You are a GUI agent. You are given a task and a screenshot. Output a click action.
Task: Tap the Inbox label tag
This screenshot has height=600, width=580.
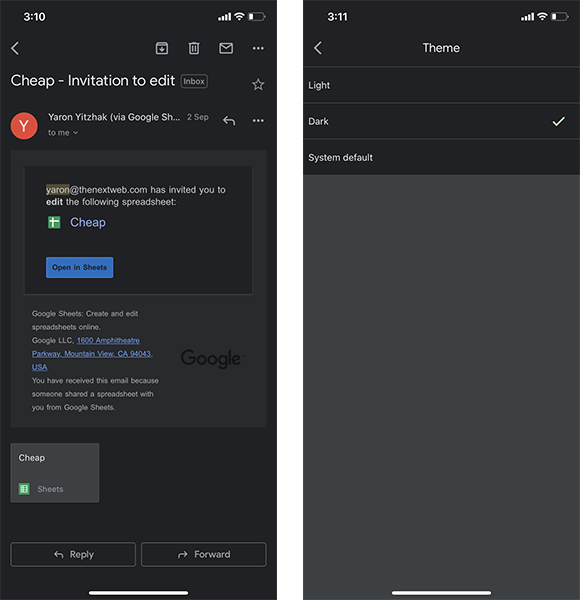pos(194,81)
